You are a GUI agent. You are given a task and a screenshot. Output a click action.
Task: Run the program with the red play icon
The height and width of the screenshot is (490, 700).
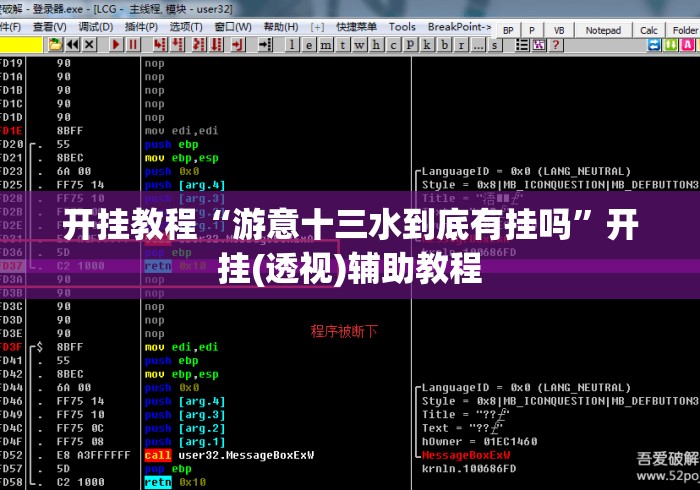[x=116, y=45]
